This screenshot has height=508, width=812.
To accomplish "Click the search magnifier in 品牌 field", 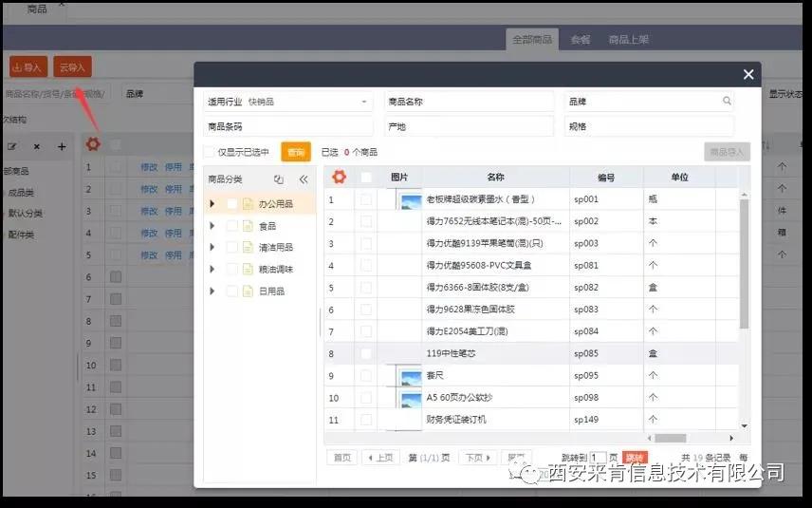I will [727, 101].
